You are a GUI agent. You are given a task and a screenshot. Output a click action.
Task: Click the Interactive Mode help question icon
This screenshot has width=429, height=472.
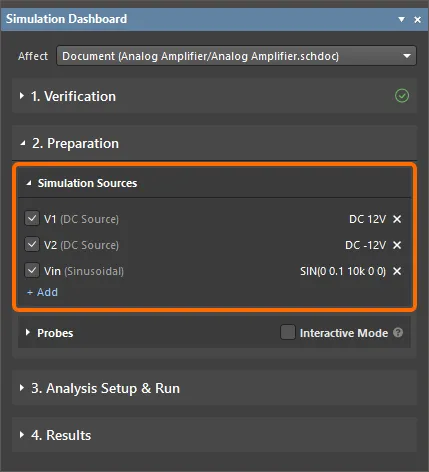coord(398,333)
